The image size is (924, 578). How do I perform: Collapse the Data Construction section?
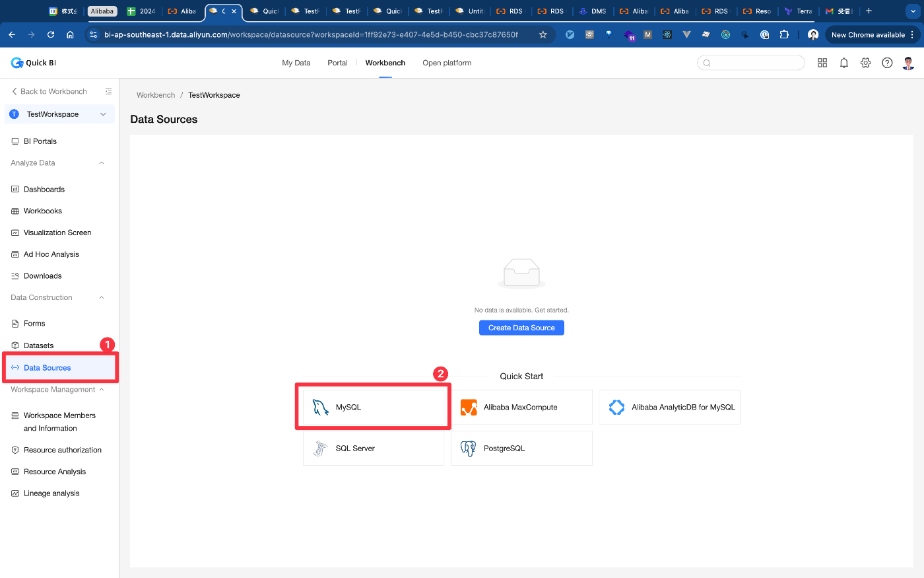(102, 298)
